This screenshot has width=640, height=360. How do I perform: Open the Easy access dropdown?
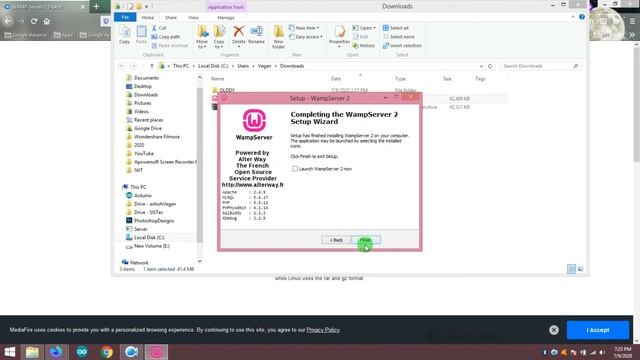[x=306, y=37]
